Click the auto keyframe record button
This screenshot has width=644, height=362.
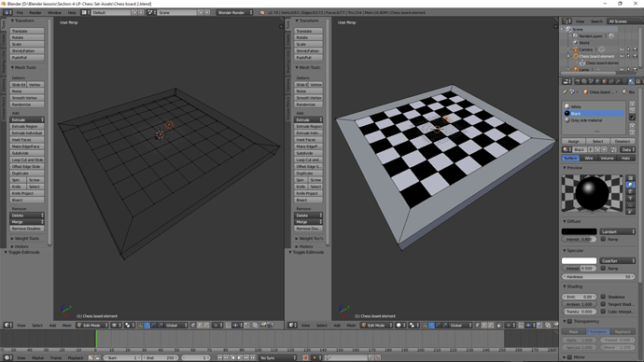coord(305,358)
